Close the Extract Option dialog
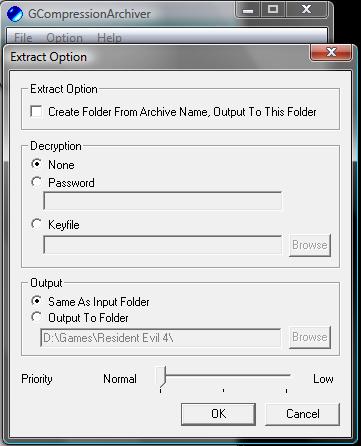The height and width of the screenshot is (446, 361). point(331,52)
